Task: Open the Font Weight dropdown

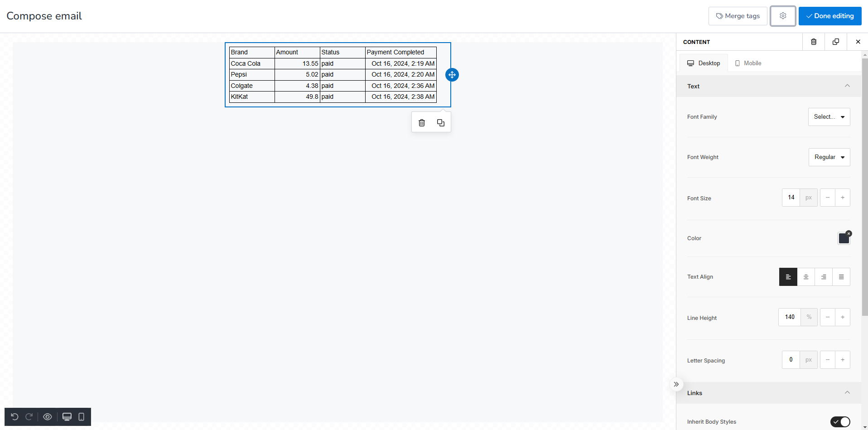Action: 829,157
